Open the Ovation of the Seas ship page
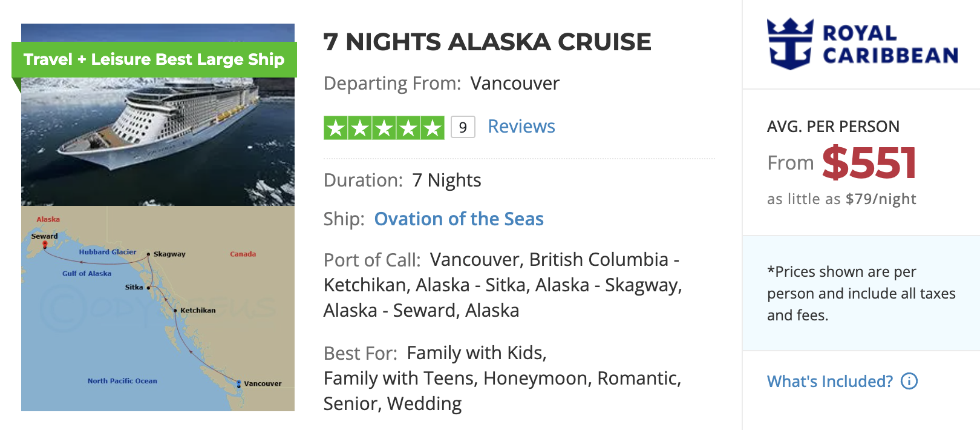Screen dimensions: 980x430 (x=459, y=219)
